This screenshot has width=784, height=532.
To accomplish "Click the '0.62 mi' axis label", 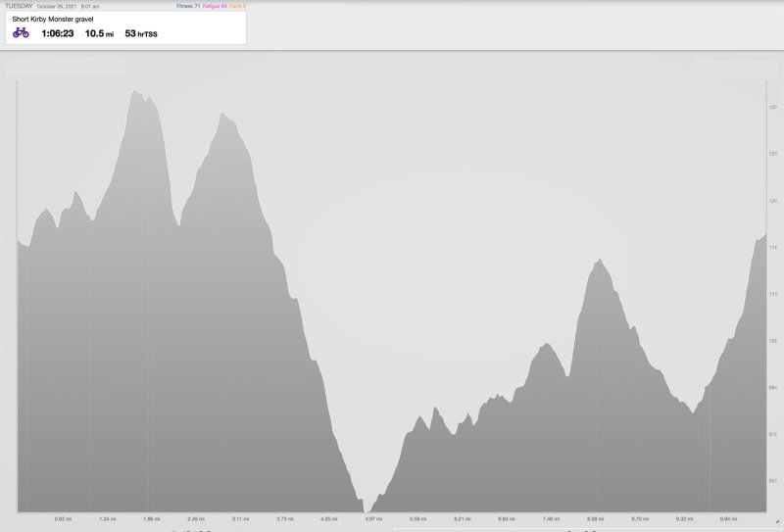I will point(63,519).
